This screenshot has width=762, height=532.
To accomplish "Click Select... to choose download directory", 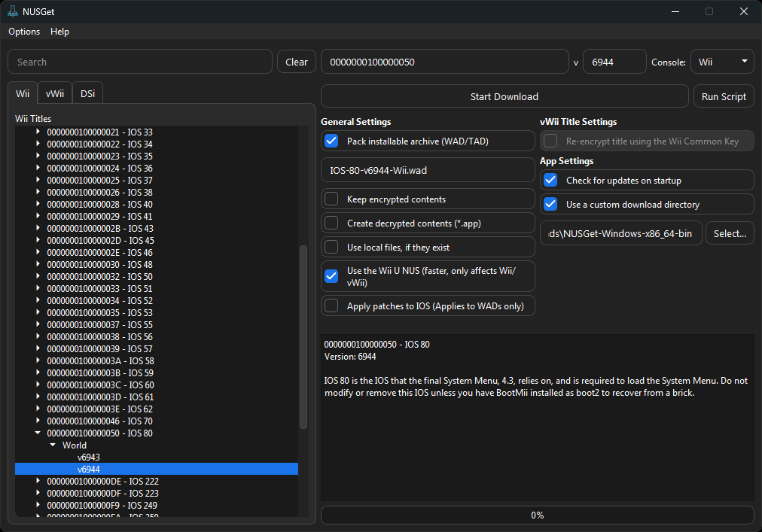I will pyautogui.click(x=729, y=233).
